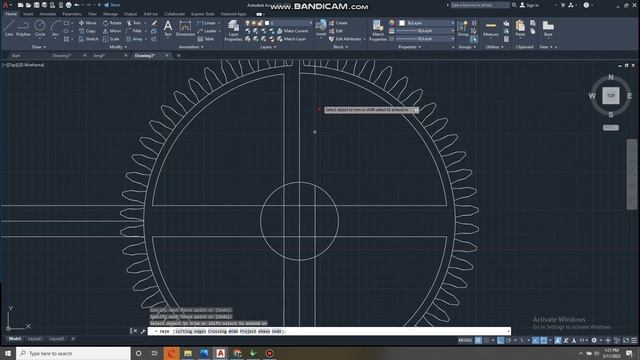The image size is (640, 360).
Task: Activate the Copy command
Action: 87,31
